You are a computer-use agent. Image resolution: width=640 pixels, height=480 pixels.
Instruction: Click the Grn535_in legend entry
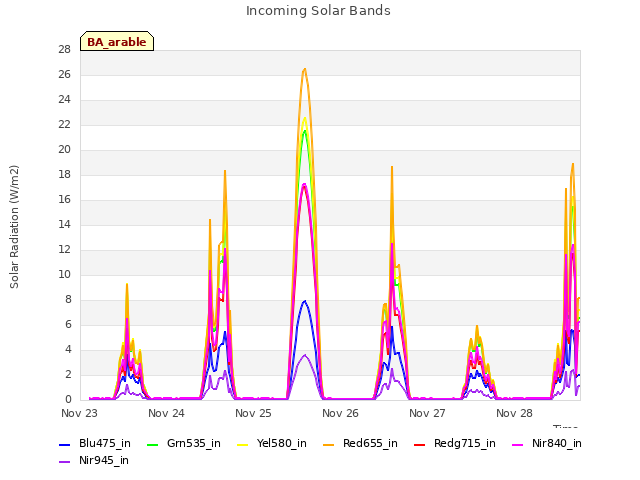click(x=184, y=443)
